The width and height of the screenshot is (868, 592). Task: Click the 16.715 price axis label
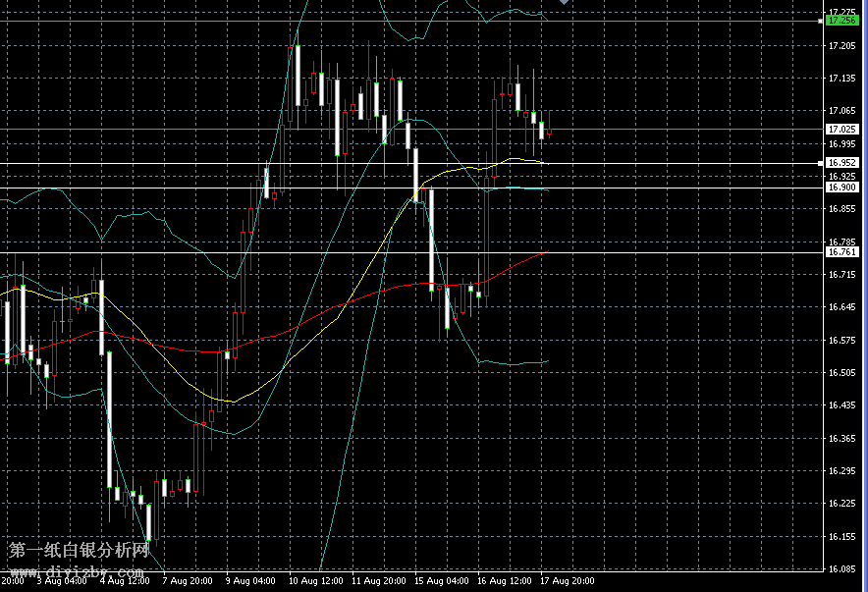pos(841,275)
